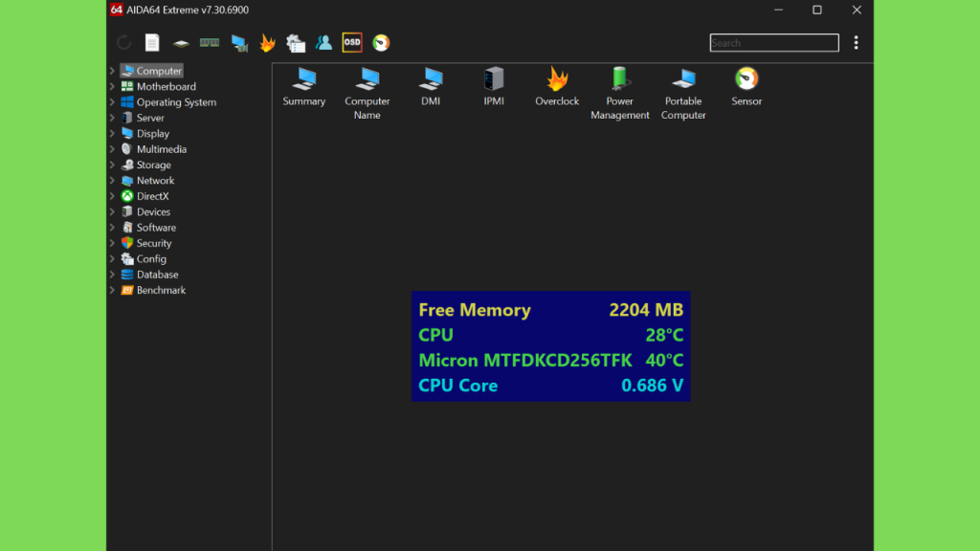The width and height of the screenshot is (980, 551).
Task: Expand the Operating System tree node
Action: click(113, 101)
